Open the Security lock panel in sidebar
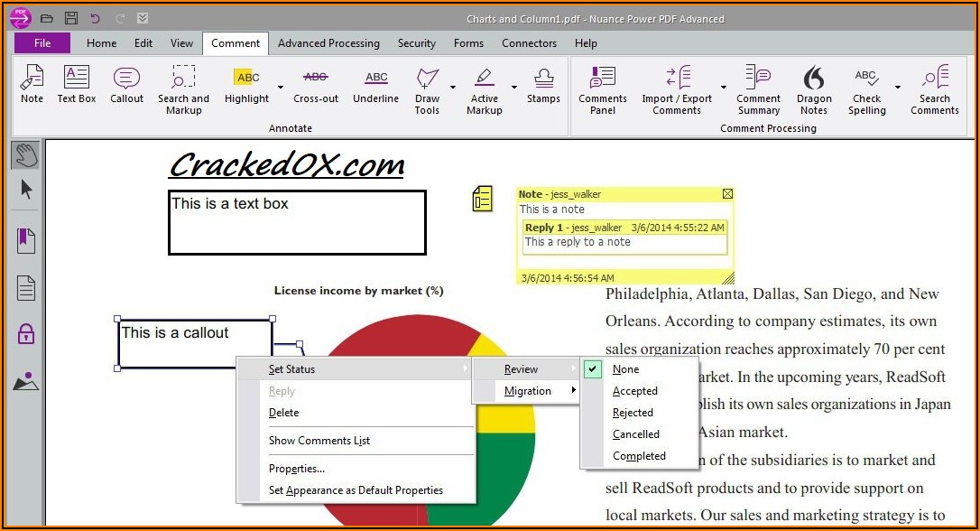Image resolution: width=980 pixels, height=531 pixels. click(26, 334)
